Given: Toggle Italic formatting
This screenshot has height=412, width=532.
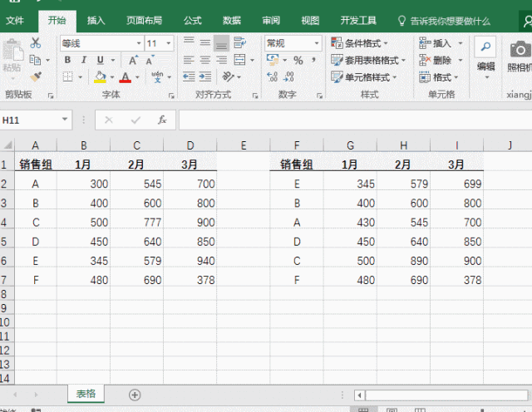Looking at the screenshot, I should tap(83, 61).
